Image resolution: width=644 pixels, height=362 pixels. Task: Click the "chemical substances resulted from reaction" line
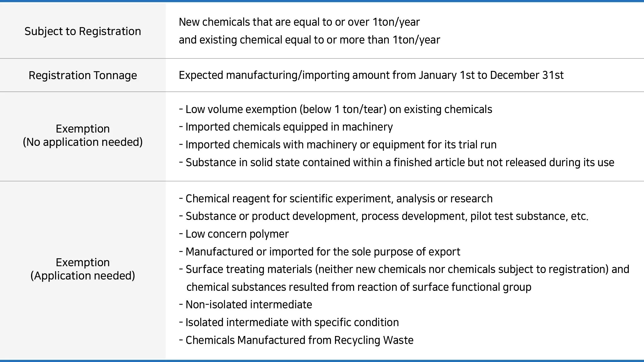pyautogui.click(x=359, y=287)
